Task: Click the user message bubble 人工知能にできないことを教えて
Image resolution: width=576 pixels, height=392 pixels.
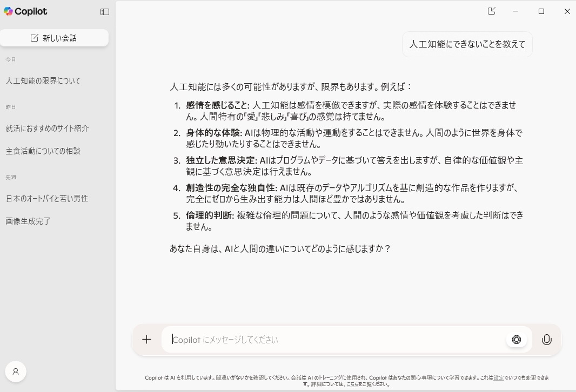Action: point(467,44)
